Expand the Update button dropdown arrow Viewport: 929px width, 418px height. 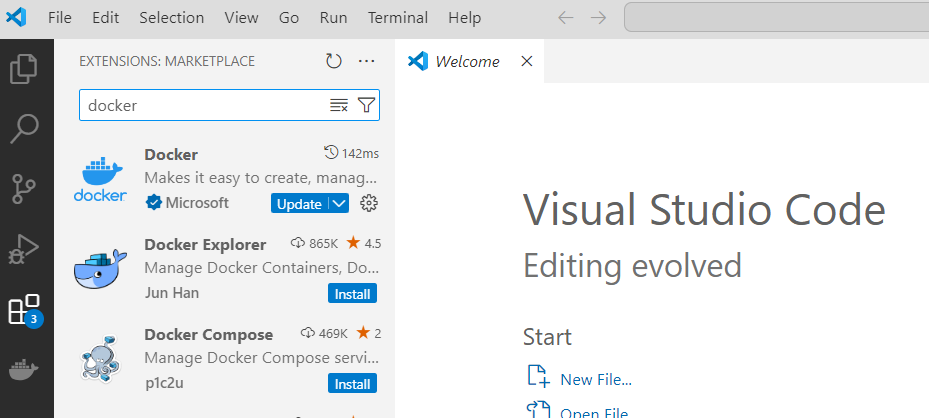339,204
